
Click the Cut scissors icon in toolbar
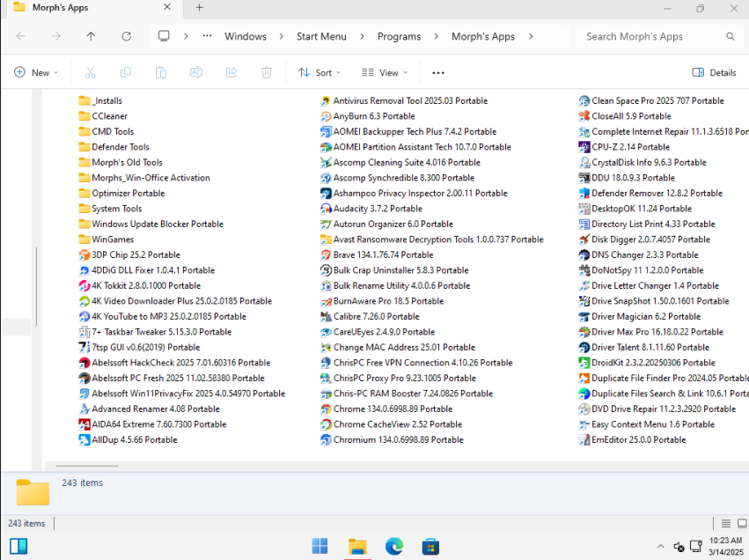pos(91,72)
